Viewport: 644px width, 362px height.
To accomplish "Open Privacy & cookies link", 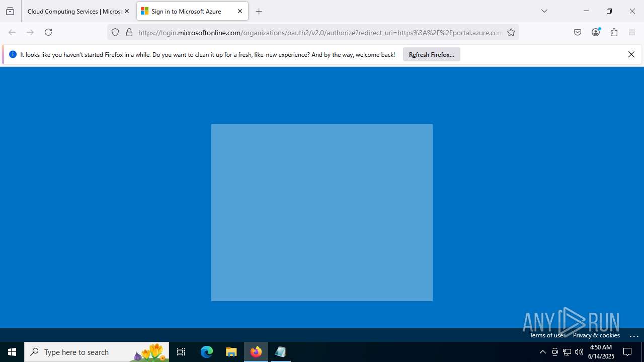I will [x=596, y=335].
